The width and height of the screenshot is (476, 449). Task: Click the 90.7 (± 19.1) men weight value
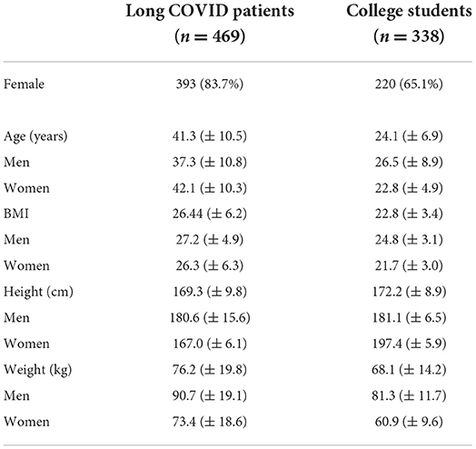tap(210, 395)
